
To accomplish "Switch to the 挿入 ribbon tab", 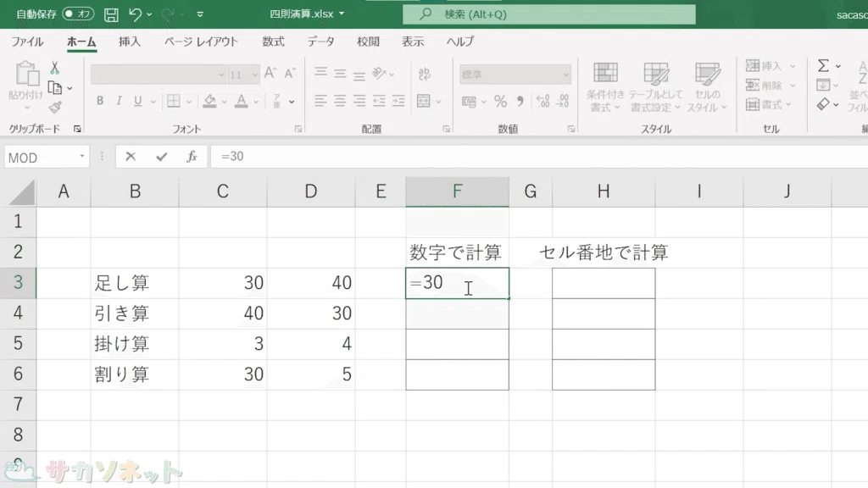I will pos(130,42).
